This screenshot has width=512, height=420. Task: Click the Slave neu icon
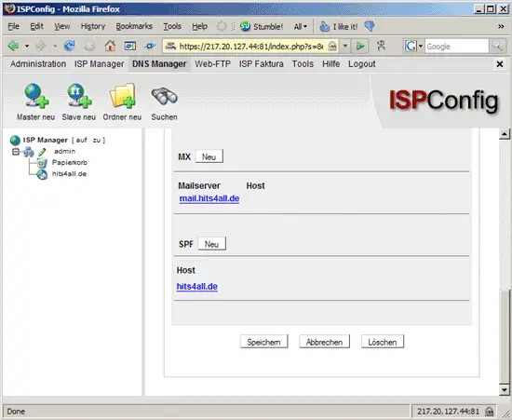pyautogui.click(x=79, y=95)
